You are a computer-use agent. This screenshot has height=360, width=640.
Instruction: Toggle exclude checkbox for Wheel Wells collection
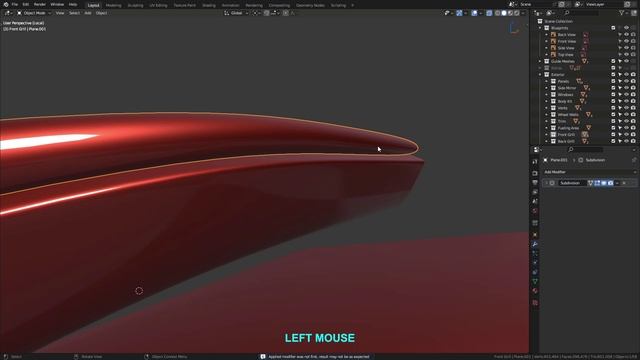613,115
